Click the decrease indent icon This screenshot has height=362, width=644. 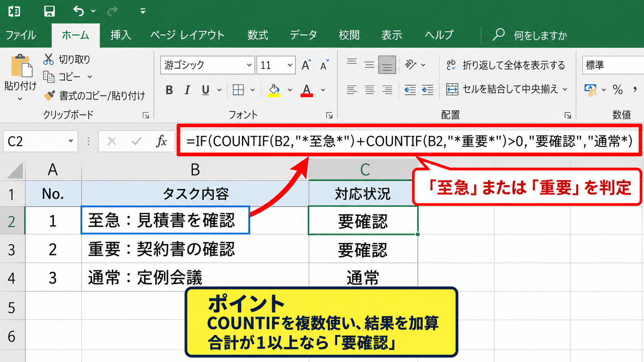click(x=410, y=90)
